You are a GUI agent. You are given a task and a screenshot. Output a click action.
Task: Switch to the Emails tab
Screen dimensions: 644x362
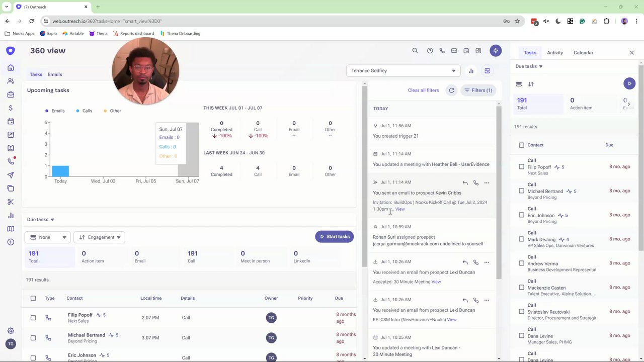(55, 74)
